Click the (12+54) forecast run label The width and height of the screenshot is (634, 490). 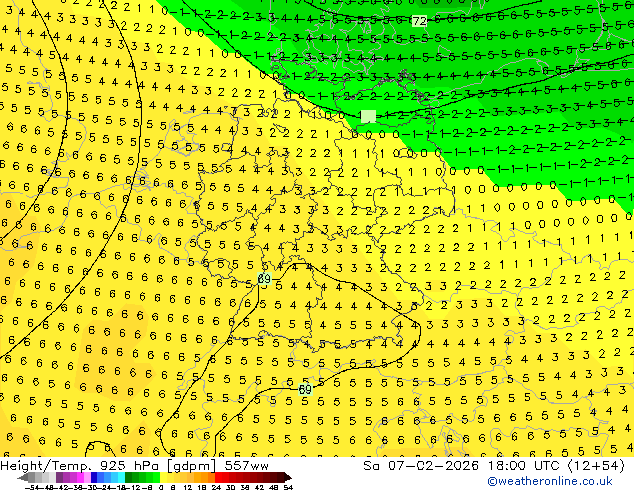tap(596, 466)
